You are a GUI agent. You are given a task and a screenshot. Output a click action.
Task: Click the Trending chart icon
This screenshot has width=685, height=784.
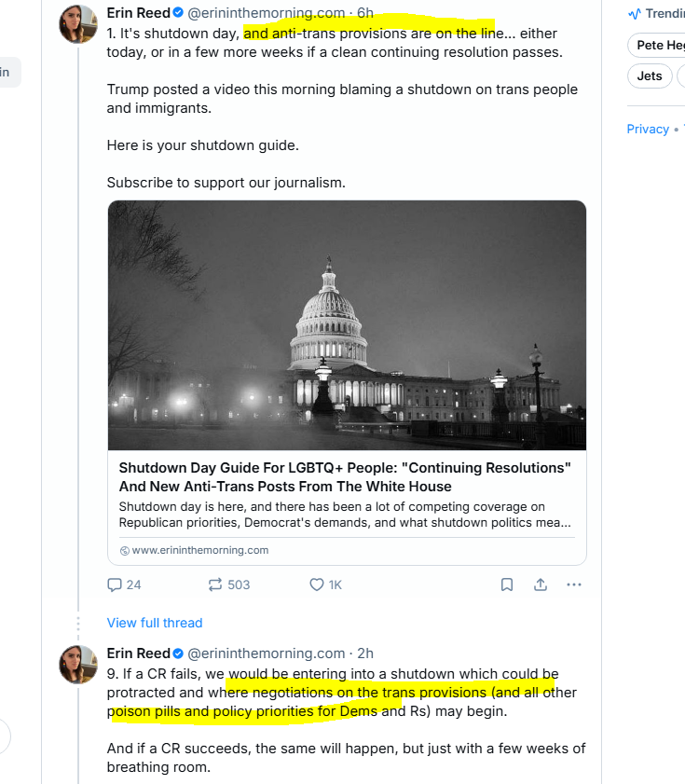pyautogui.click(x=635, y=14)
